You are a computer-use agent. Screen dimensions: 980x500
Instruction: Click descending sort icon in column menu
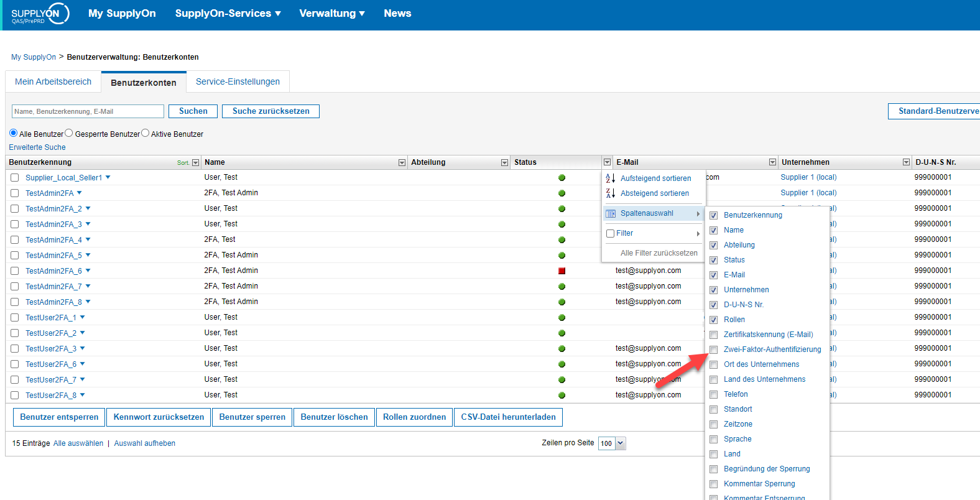611,193
